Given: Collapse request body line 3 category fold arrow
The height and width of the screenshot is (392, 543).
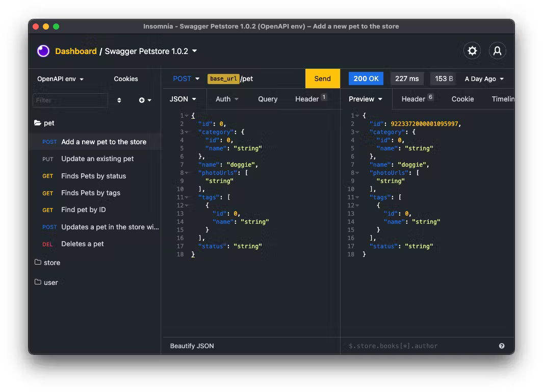Looking at the screenshot, I should click(187, 132).
